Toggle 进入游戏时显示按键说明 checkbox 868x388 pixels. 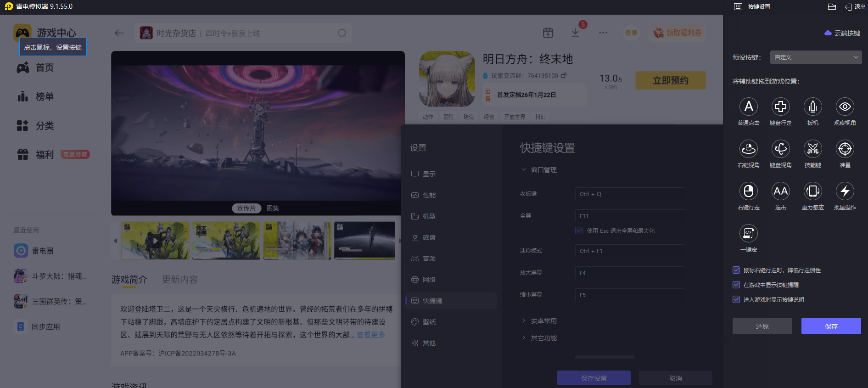tap(736, 300)
